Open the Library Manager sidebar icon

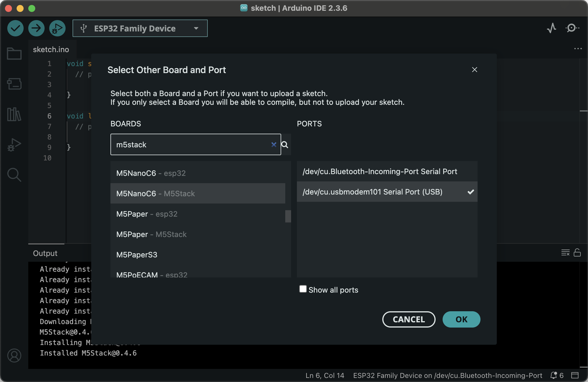click(14, 114)
